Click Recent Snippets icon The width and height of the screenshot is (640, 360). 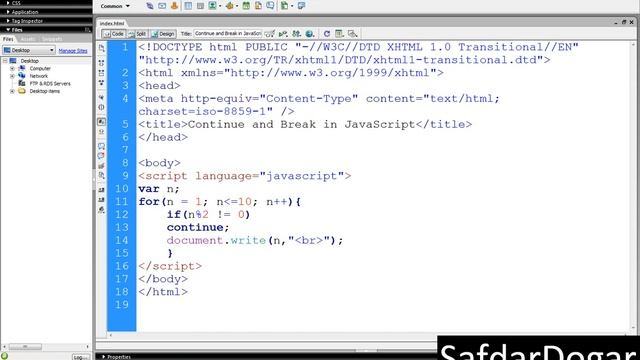coord(102,176)
